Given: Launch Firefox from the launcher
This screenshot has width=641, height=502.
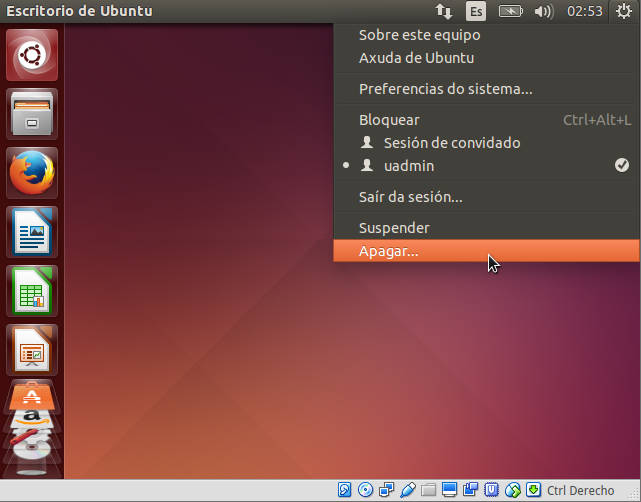Looking at the screenshot, I should click(x=32, y=173).
